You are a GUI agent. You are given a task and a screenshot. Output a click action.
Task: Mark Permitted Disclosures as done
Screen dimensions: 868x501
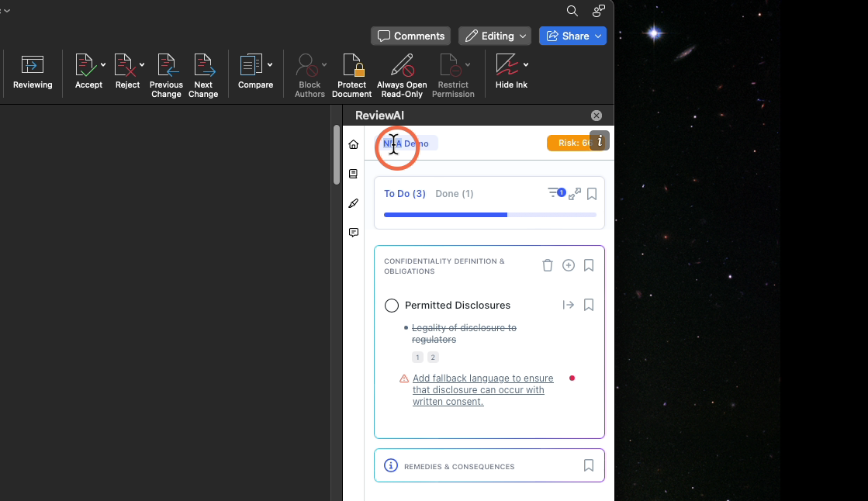(392, 306)
